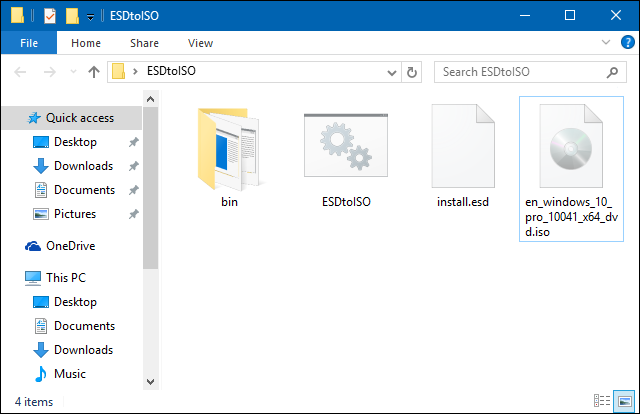Viewport: 640px width, 414px height.
Task: Select the Windows 10 ISO disc image icon
Action: [x=571, y=146]
